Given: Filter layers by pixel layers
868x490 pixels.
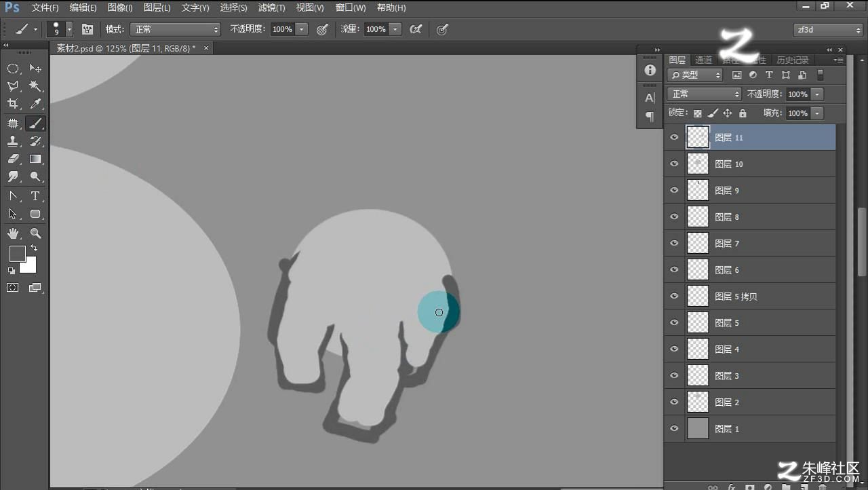Looking at the screenshot, I should [x=737, y=75].
